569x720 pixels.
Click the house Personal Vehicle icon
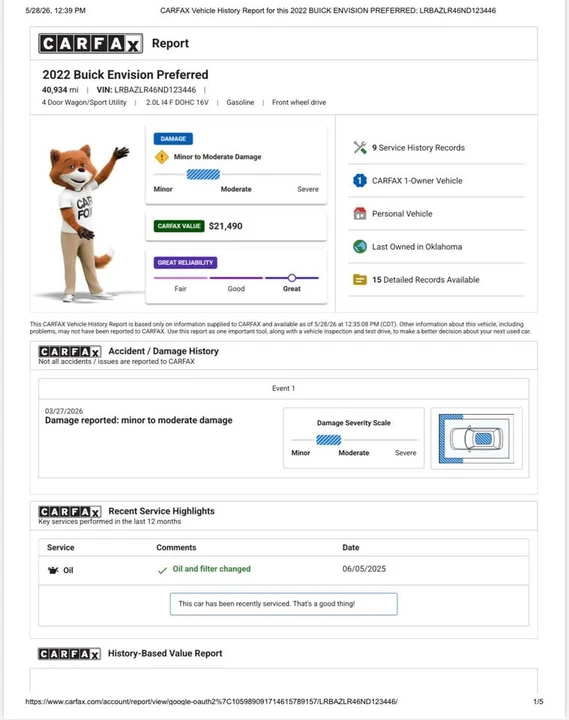360,214
